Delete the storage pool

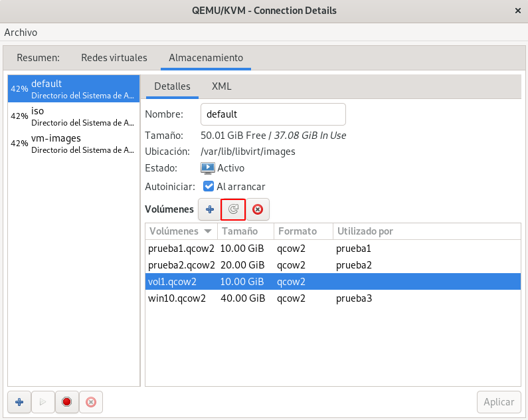point(91,402)
